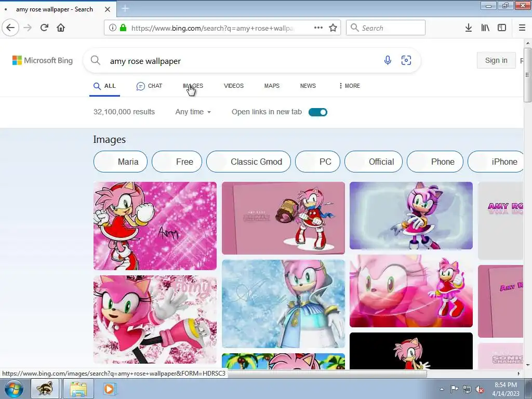
Task: Open the raccoon app on taskbar
Action: [45, 389]
